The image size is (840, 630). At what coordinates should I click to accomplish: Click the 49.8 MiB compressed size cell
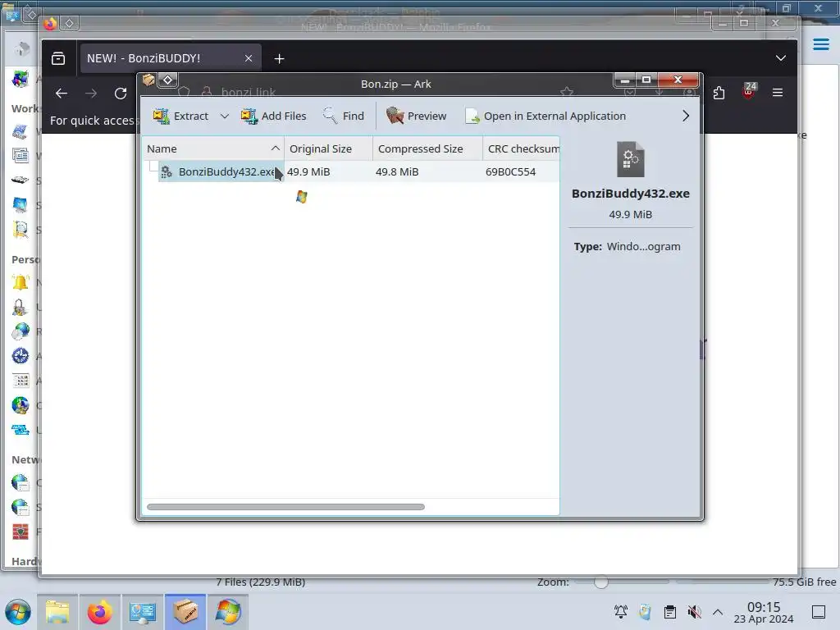397,172
